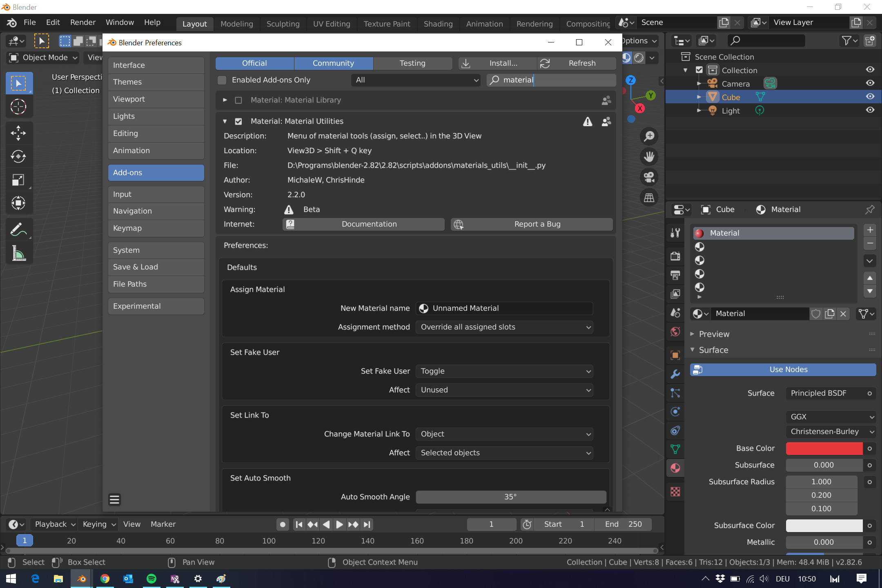The height and width of the screenshot is (588, 882).
Task: Toggle camera view icon in viewport
Action: click(649, 177)
